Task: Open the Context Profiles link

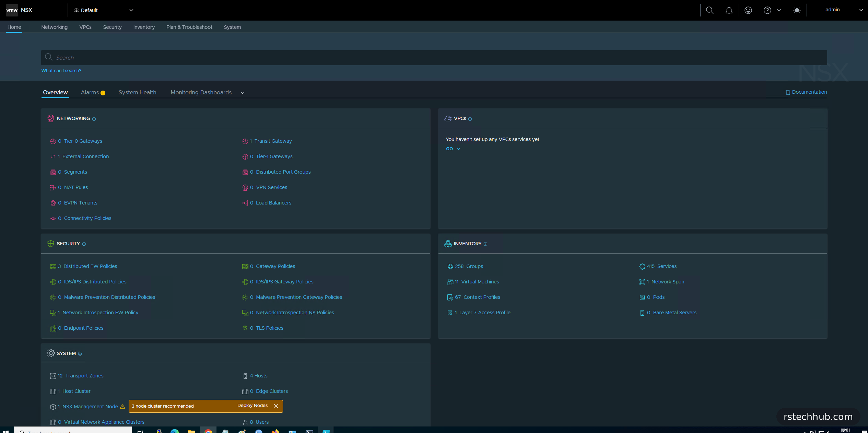Action: [482, 297]
